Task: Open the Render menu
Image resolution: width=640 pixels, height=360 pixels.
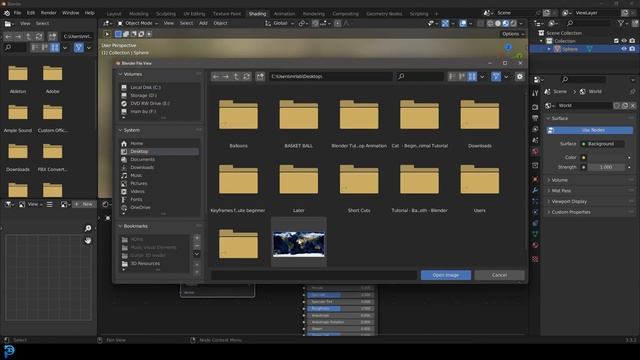Action: (48, 13)
